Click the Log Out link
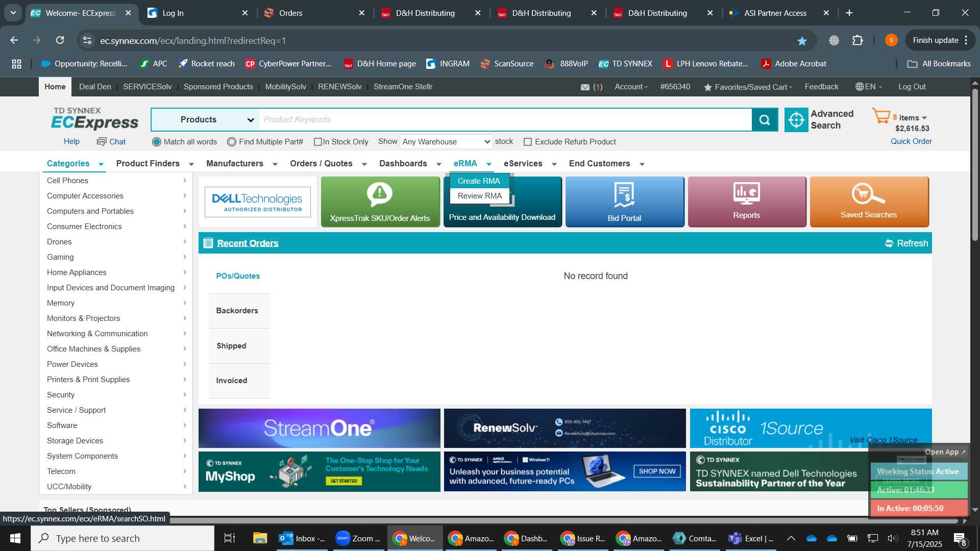Viewport: 980px width, 551px height. click(912, 87)
